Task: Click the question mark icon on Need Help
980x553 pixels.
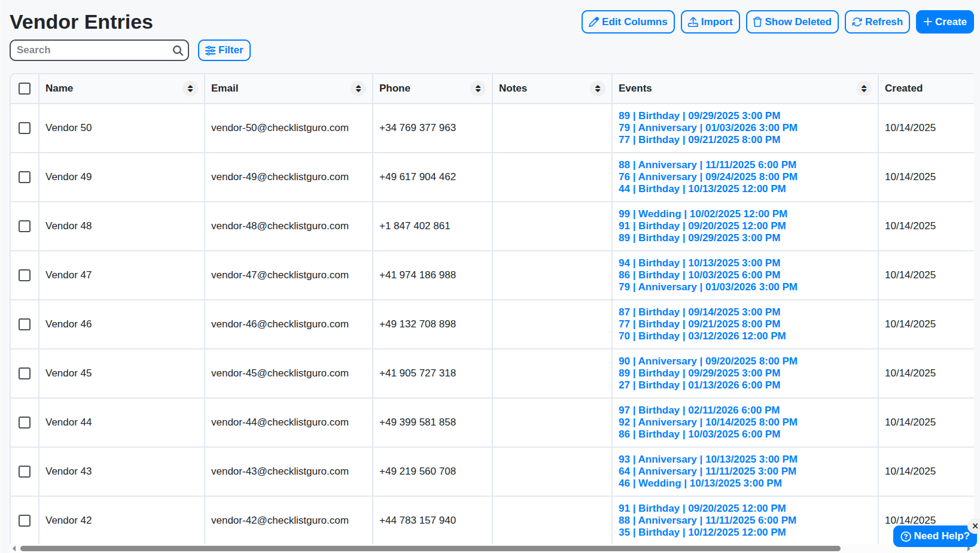Action: pyautogui.click(x=906, y=536)
